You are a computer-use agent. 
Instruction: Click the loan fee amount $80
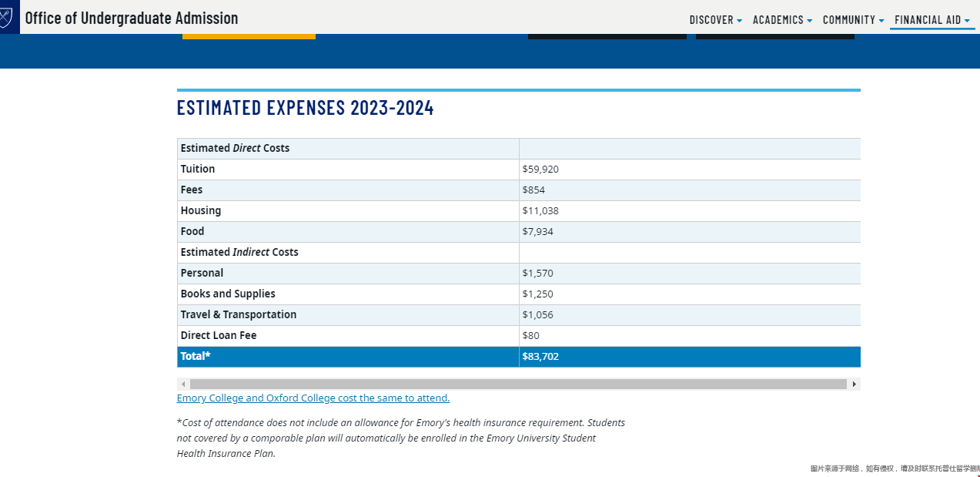point(531,336)
